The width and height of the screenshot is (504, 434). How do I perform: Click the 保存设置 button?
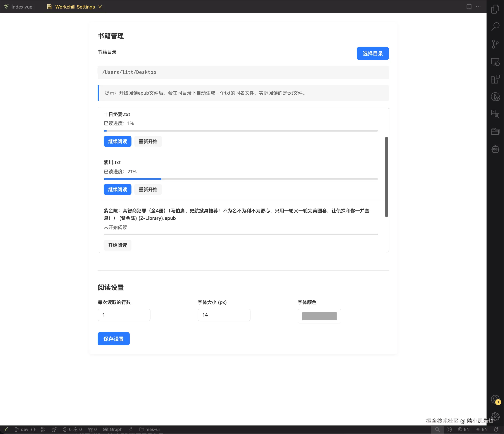coord(113,339)
